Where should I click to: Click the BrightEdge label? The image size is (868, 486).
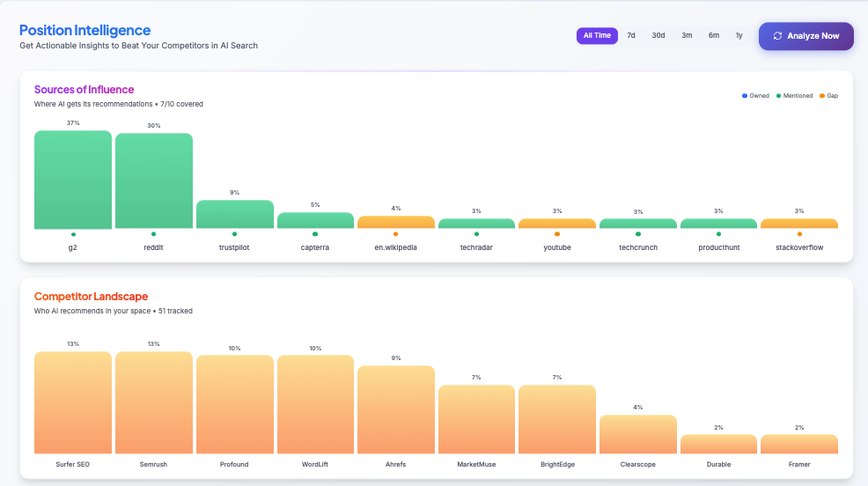[557, 464]
